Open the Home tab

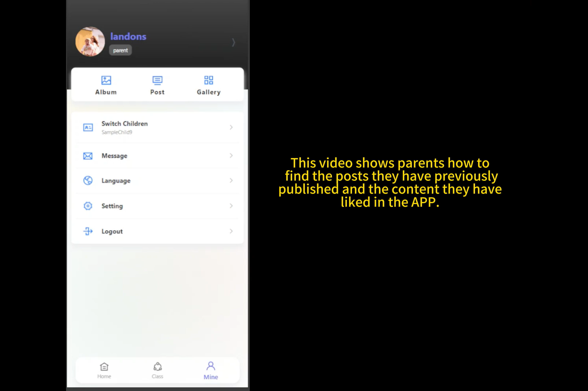[104, 369]
